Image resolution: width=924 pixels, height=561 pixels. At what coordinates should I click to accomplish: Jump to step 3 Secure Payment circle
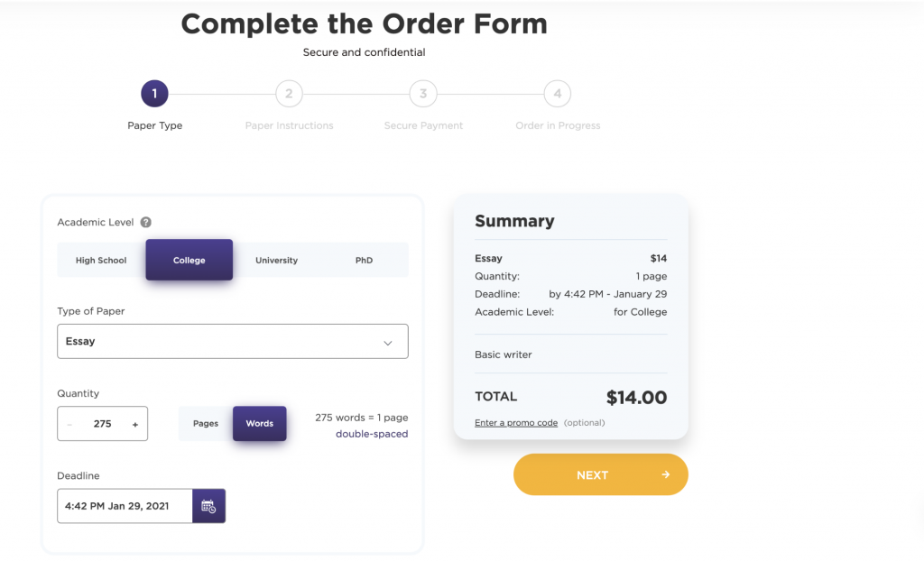coord(423,94)
